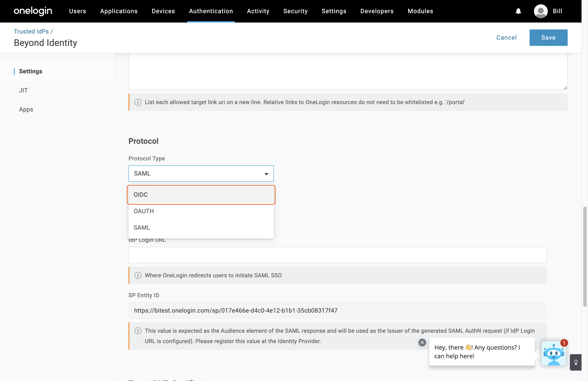Click the IdP Login URL field

[x=337, y=255]
